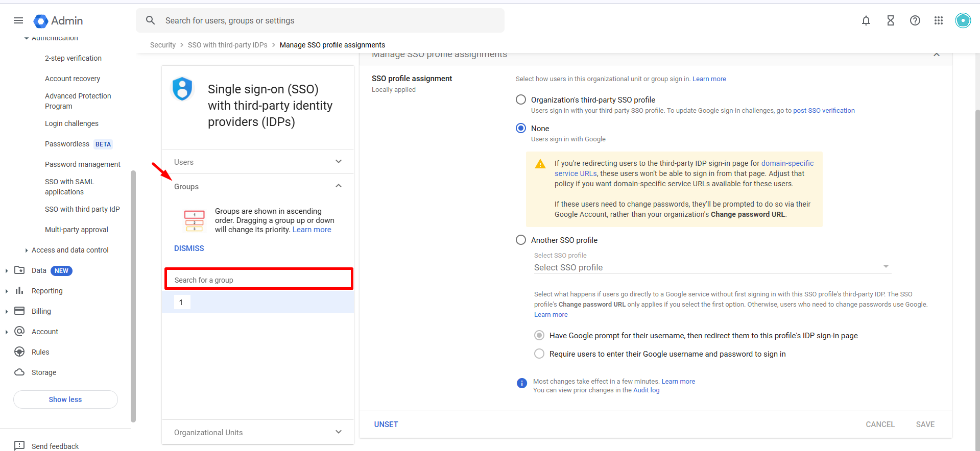Image resolution: width=980 pixels, height=451 pixels.
Task: Click the yellow warning triangle icon
Action: [x=540, y=164]
